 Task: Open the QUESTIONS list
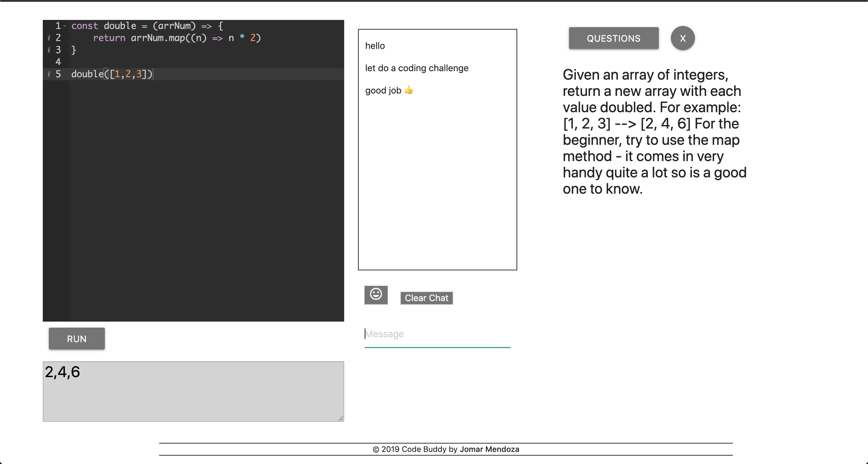[x=613, y=38]
